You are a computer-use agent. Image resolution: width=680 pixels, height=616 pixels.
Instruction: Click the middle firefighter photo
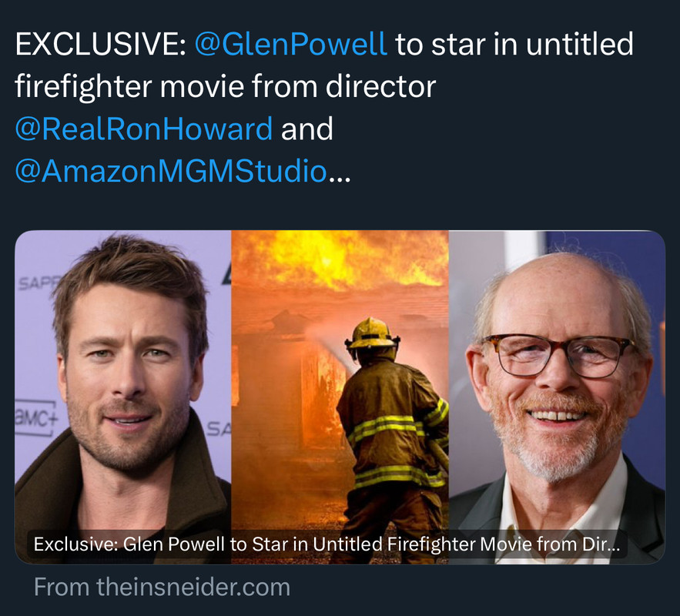pos(340,397)
